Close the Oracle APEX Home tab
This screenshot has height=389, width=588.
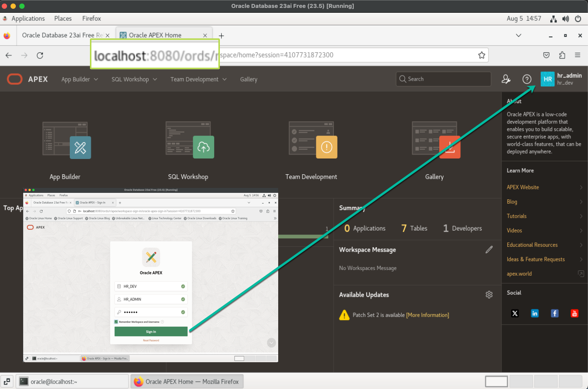pyautogui.click(x=205, y=36)
